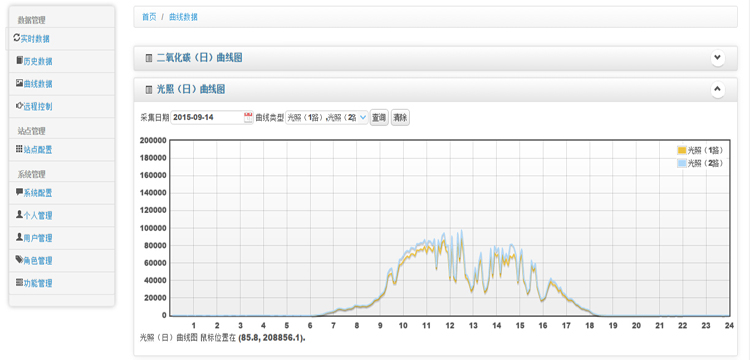Click the 采集日期 input field
The width and height of the screenshot is (750, 360).
[208, 118]
